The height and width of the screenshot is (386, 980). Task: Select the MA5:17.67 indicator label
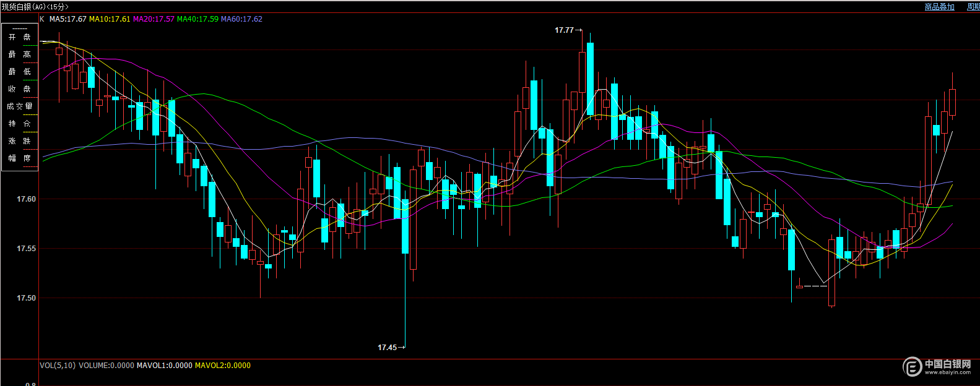tap(68, 19)
